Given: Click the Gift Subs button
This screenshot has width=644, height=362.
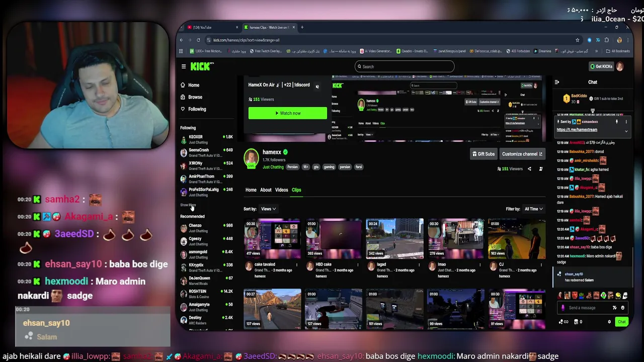Looking at the screenshot, I should coord(483,154).
